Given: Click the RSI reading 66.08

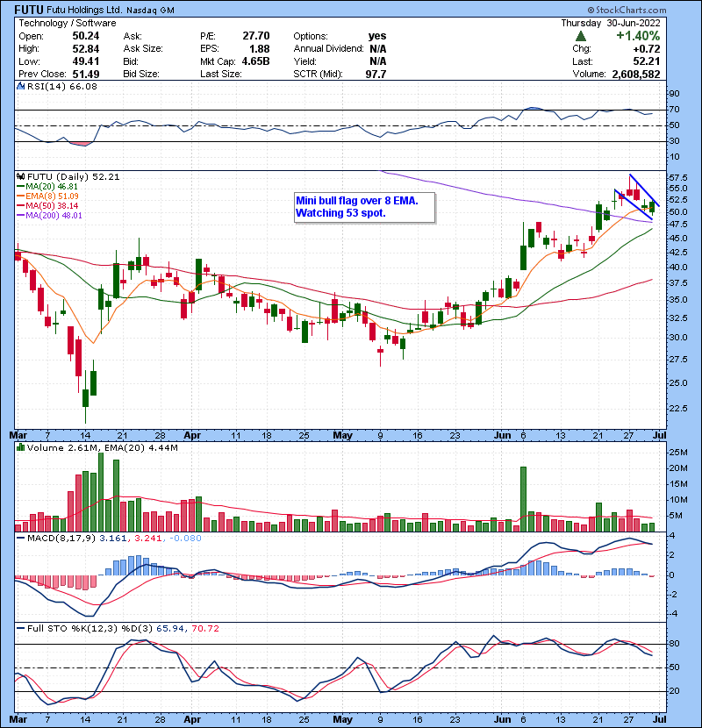Looking at the screenshot, I should [82, 86].
